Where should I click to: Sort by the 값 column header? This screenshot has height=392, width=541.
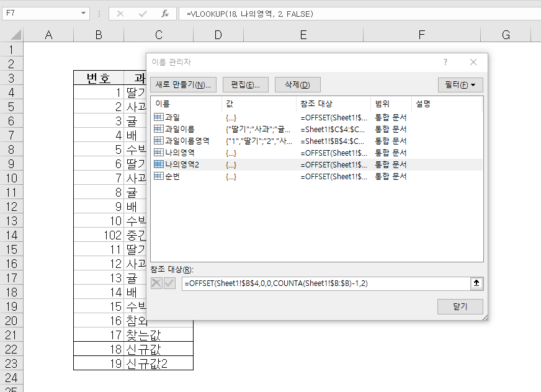pyautogui.click(x=259, y=104)
